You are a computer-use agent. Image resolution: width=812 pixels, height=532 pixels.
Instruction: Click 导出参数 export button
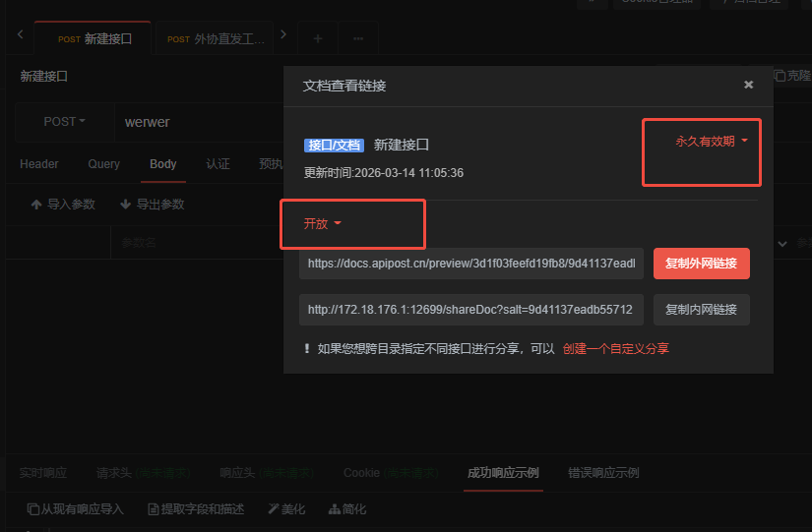tap(153, 205)
